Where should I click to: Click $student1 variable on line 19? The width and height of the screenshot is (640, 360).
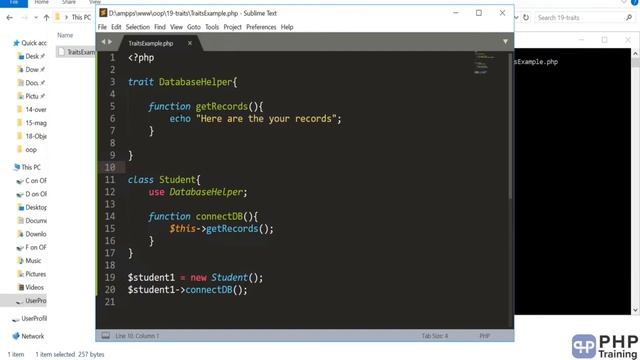pyautogui.click(x=151, y=278)
